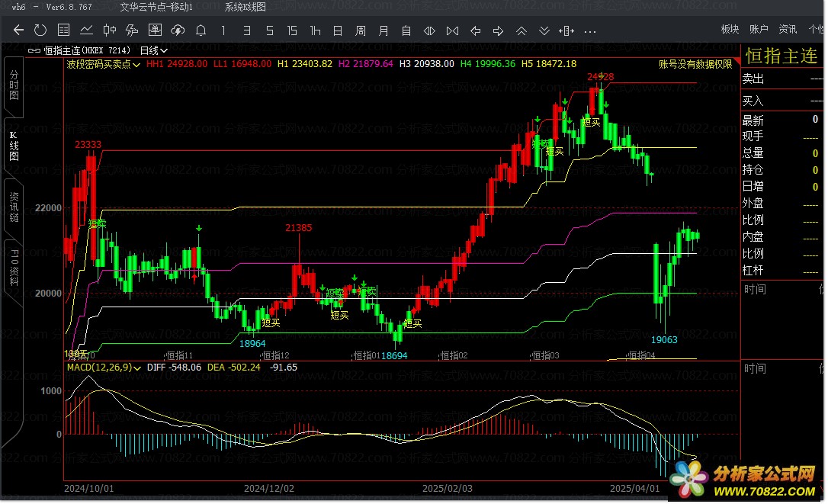This screenshot has width=828, height=504.
Task: Click the refresh icon in the toolbar
Action: (x=40, y=30)
